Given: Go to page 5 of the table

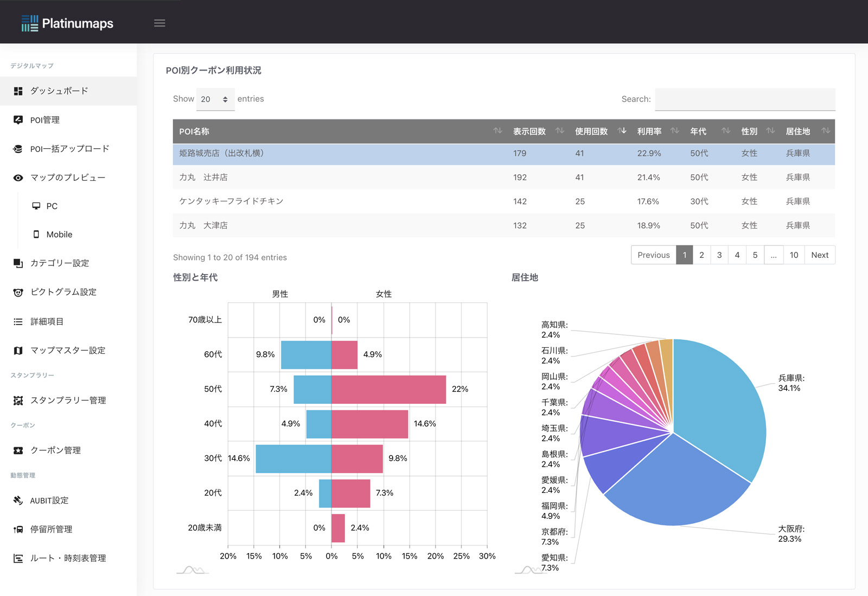Looking at the screenshot, I should (x=755, y=255).
